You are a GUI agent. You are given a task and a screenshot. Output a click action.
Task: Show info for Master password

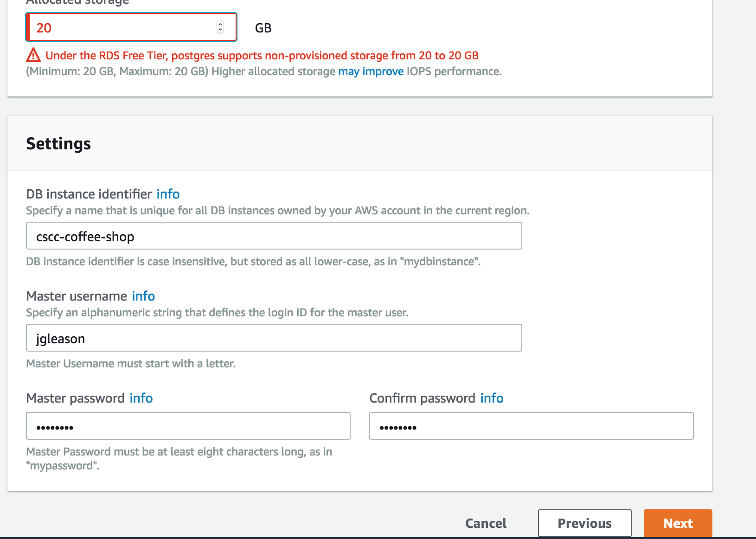141,398
